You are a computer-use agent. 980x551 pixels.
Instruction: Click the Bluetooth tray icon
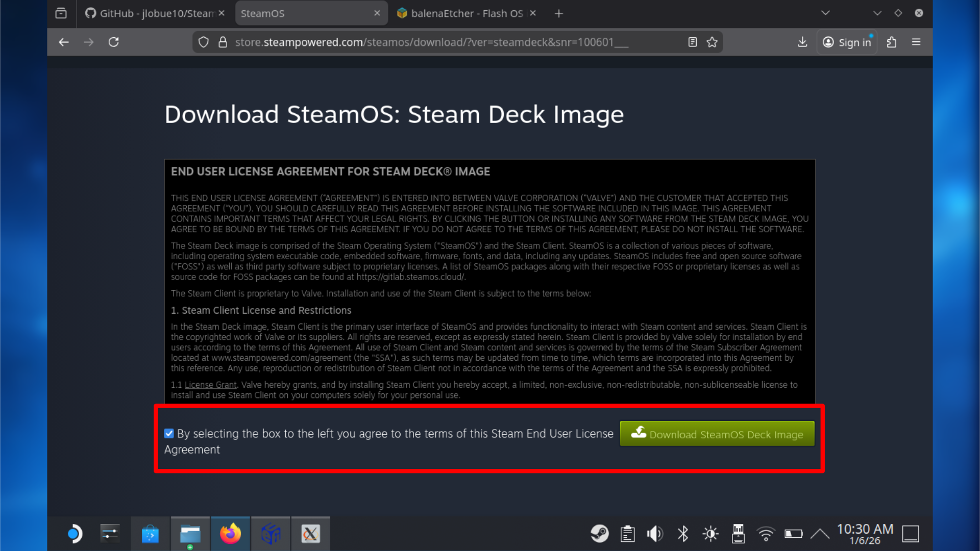683,534
